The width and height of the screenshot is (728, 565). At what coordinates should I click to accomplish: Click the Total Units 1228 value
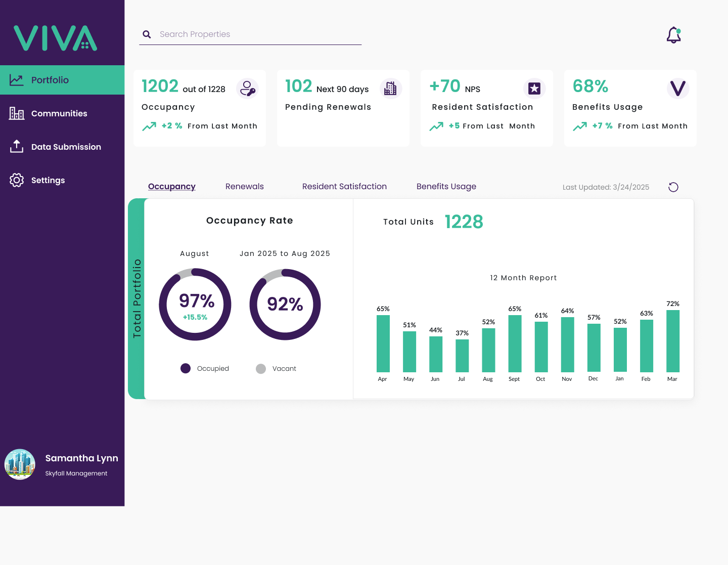click(464, 222)
